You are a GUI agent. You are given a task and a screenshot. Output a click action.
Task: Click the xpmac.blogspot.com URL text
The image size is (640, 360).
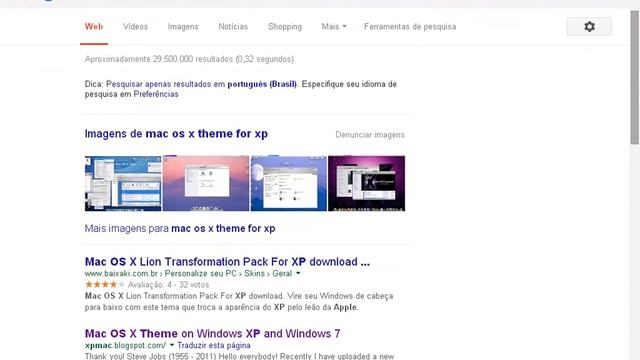point(125,345)
